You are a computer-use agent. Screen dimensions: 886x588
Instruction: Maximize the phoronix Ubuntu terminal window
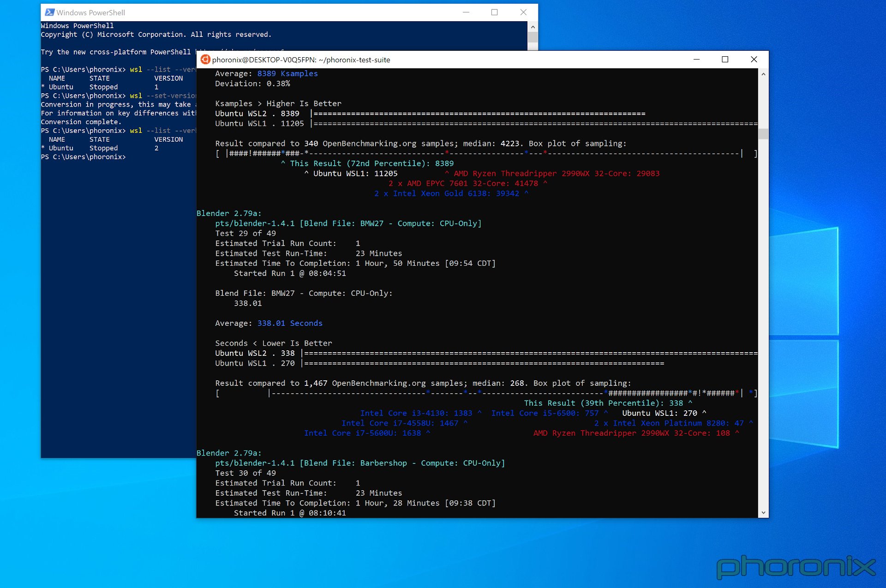725,60
